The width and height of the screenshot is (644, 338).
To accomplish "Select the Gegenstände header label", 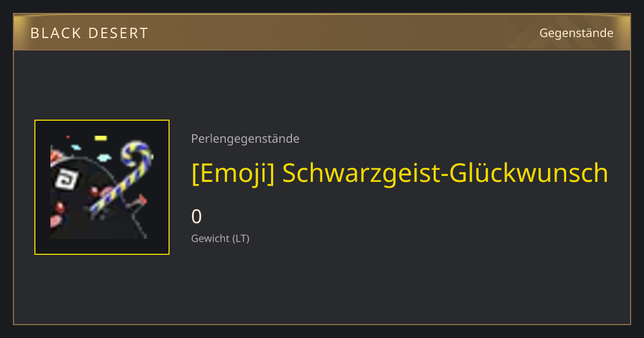I will [x=576, y=33].
